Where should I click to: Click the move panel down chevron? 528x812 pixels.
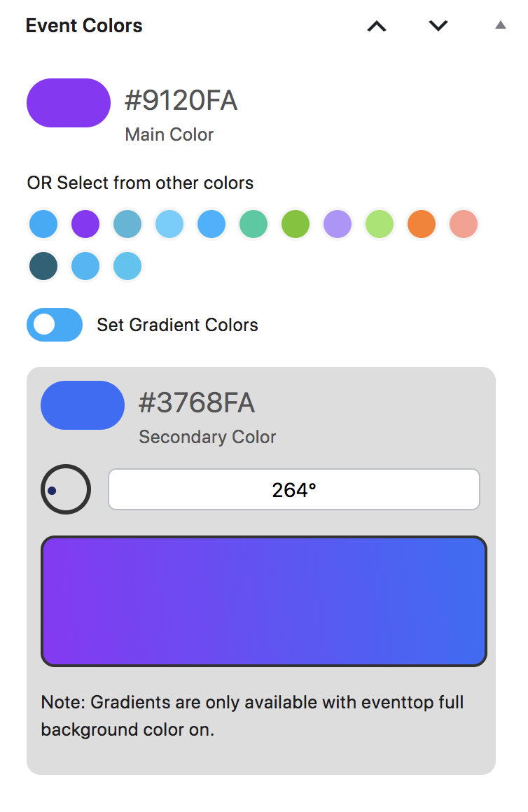[438, 26]
